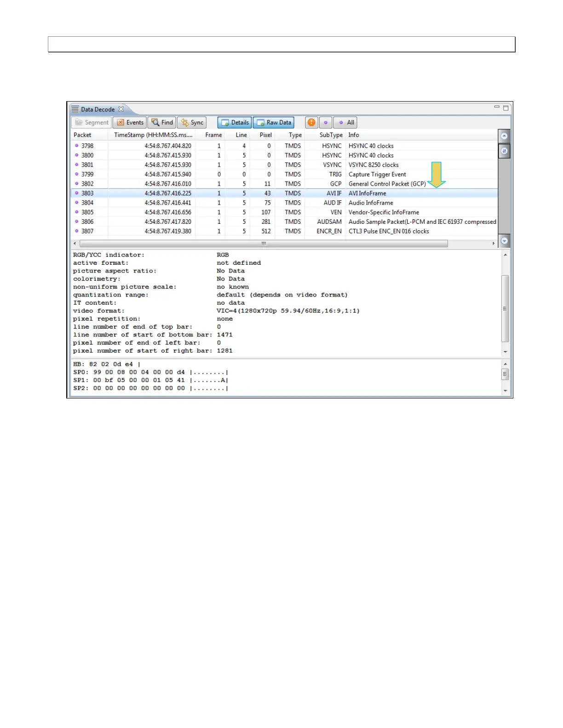This screenshot has height=728, width=563.
Task: Click the raw data pane scroll up arrow
Action: pyautogui.click(x=505, y=364)
